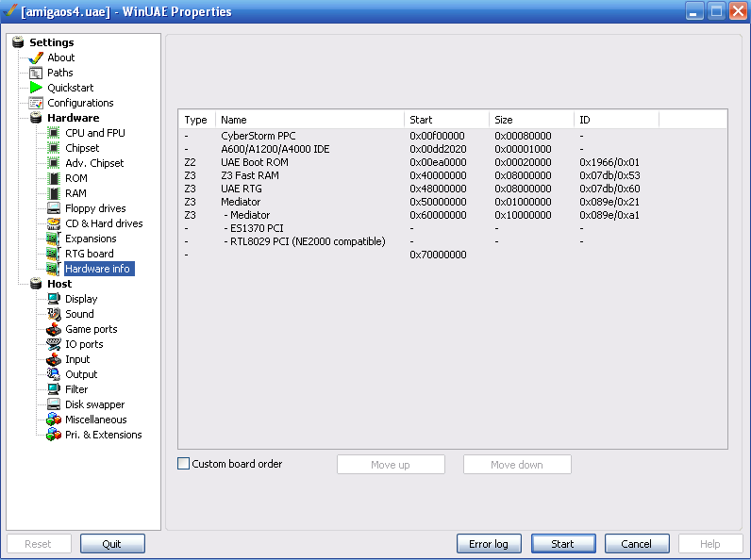
Task: Click the About checkmark icon
Action: 37,58
